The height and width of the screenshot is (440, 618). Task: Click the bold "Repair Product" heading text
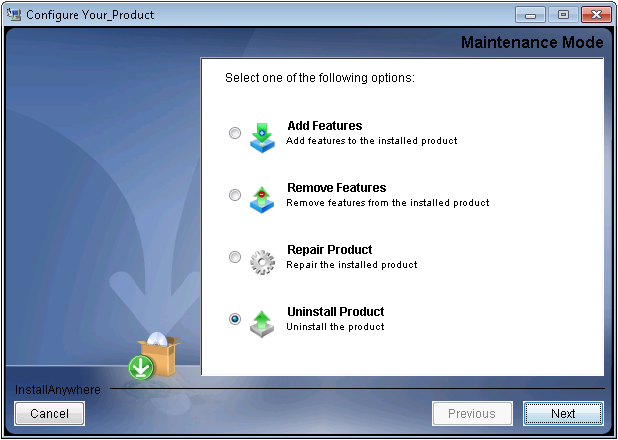[x=329, y=250]
